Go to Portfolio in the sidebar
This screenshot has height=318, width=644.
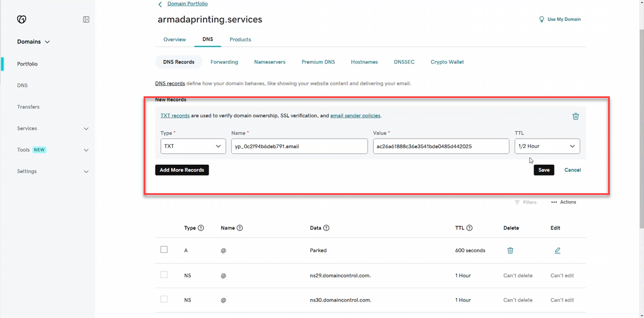pyautogui.click(x=27, y=64)
